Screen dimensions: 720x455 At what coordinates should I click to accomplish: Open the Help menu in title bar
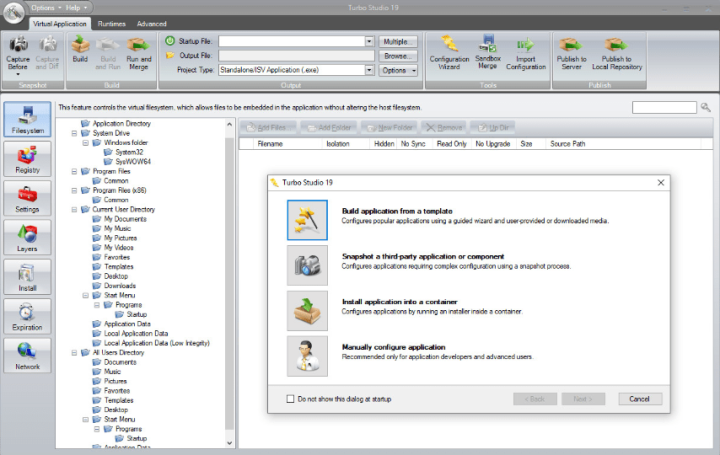click(76, 8)
